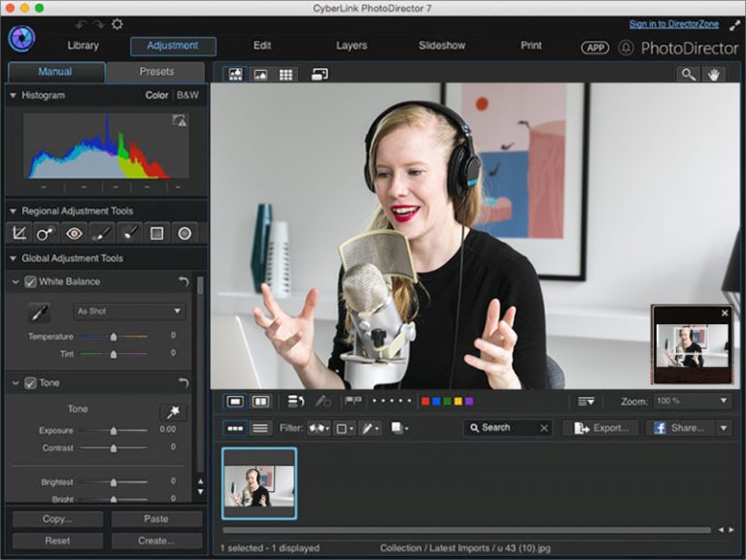Disable the Tone adjustment checkbox
746x560 pixels.
(30, 383)
